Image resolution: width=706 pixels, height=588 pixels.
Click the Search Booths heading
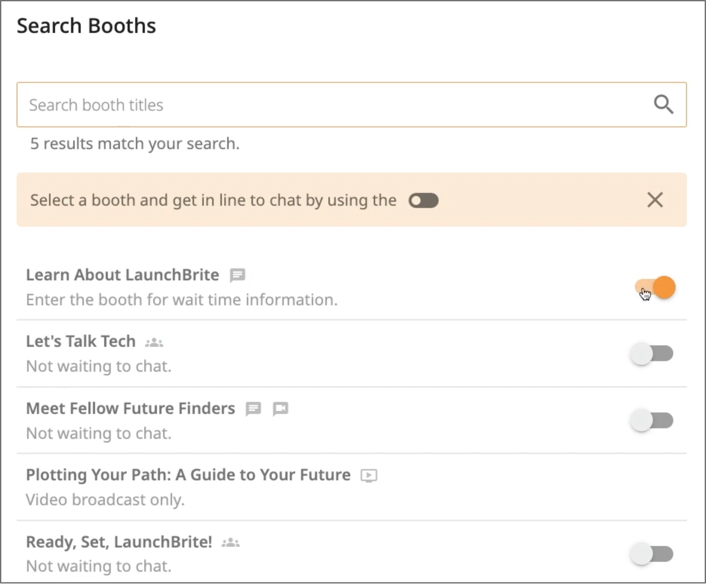(87, 26)
